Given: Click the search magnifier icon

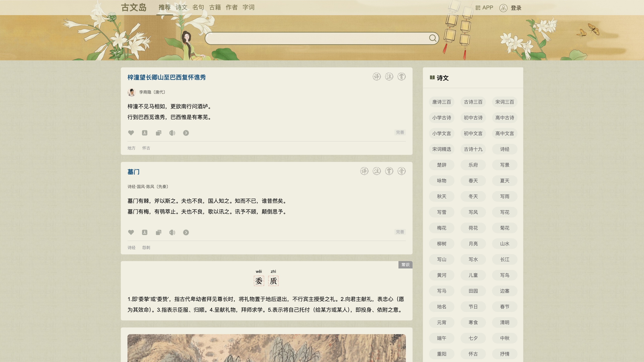Looking at the screenshot, I should click(x=433, y=38).
